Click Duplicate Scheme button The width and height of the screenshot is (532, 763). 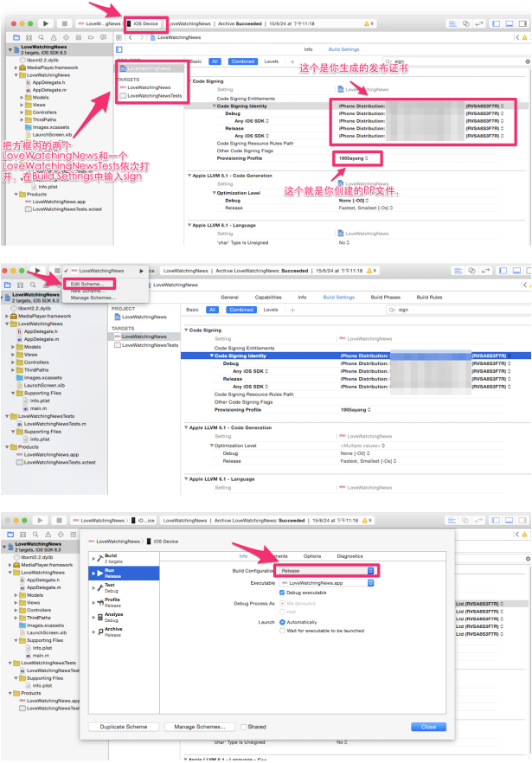pos(124,727)
